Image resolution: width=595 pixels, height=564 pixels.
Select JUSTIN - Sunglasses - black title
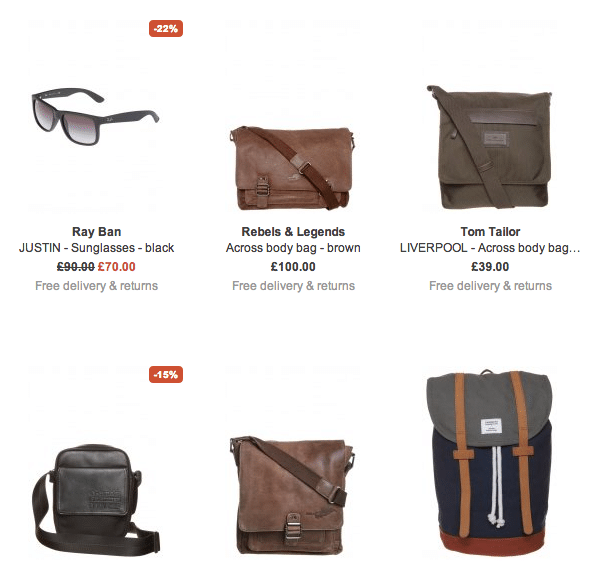pyautogui.click(x=96, y=248)
